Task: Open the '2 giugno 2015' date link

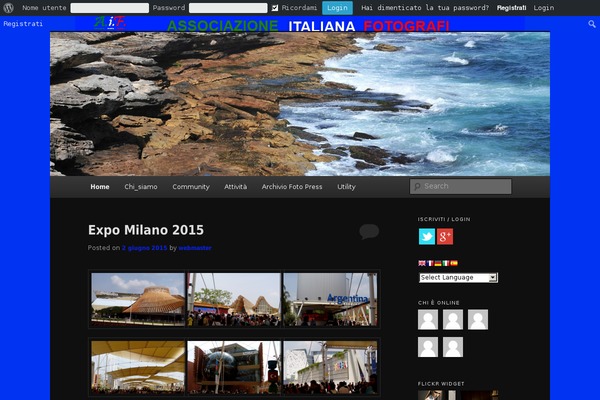Action: coord(145,248)
